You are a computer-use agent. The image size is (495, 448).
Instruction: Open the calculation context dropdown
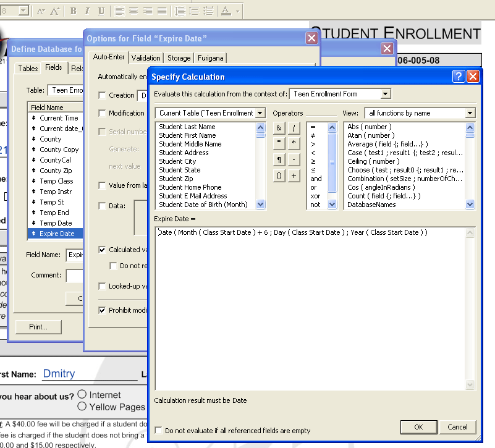pyautogui.click(x=385, y=94)
